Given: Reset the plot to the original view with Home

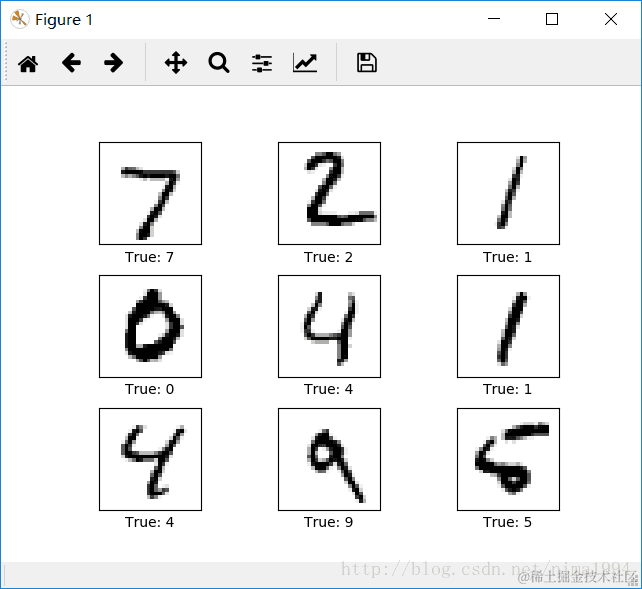Looking at the screenshot, I should [28, 63].
